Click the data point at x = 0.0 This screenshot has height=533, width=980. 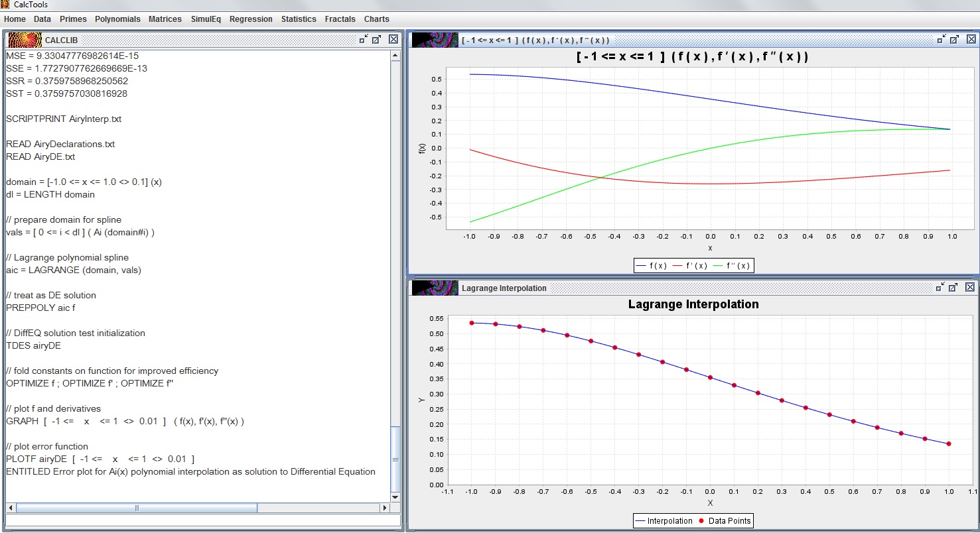710,377
